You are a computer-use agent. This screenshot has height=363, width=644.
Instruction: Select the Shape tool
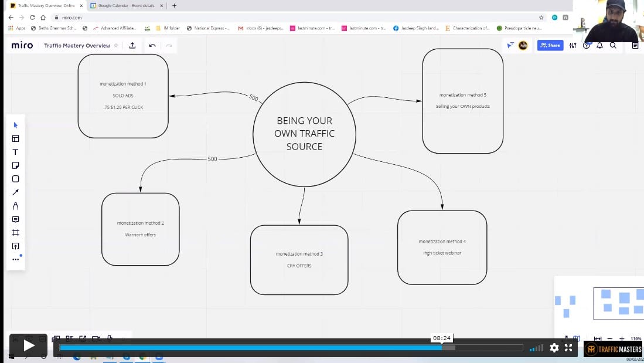16,179
